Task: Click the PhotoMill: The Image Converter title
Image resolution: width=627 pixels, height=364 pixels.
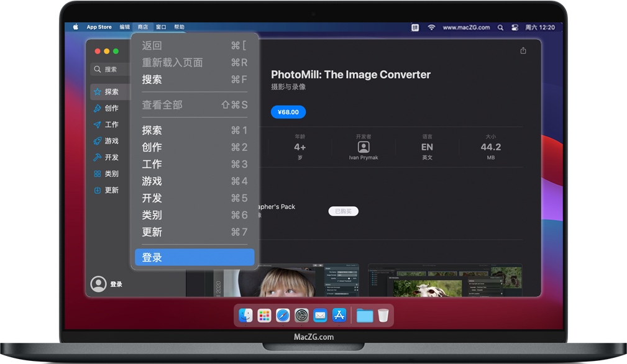Action: pyautogui.click(x=350, y=75)
